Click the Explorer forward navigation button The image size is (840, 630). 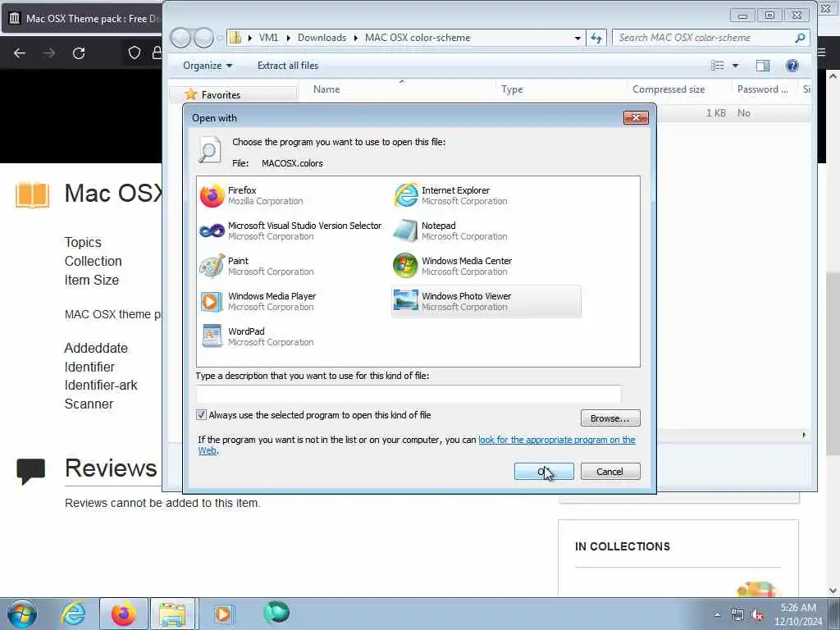tap(203, 38)
